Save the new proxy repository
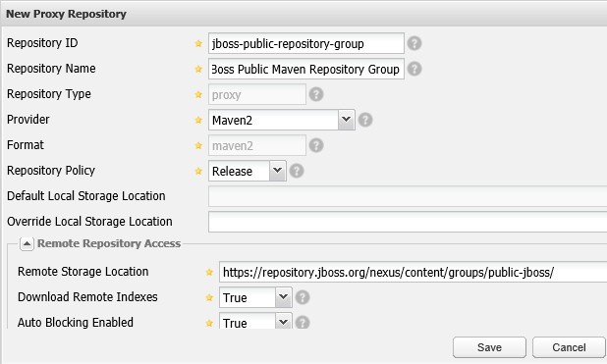The width and height of the screenshot is (607, 364). pos(489,347)
